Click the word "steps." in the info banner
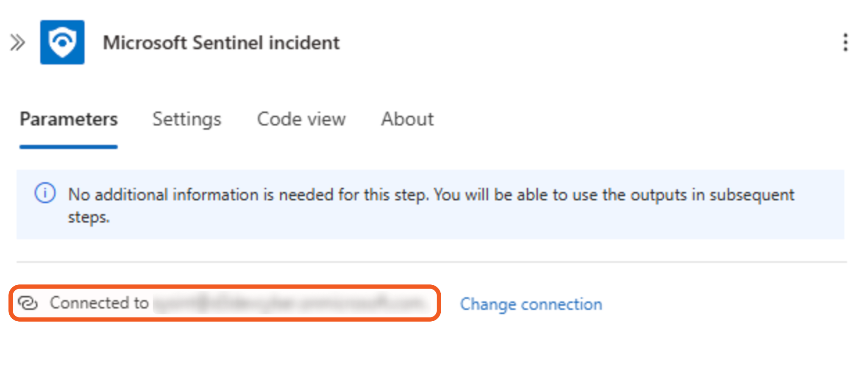The width and height of the screenshot is (868, 370). (x=89, y=217)
